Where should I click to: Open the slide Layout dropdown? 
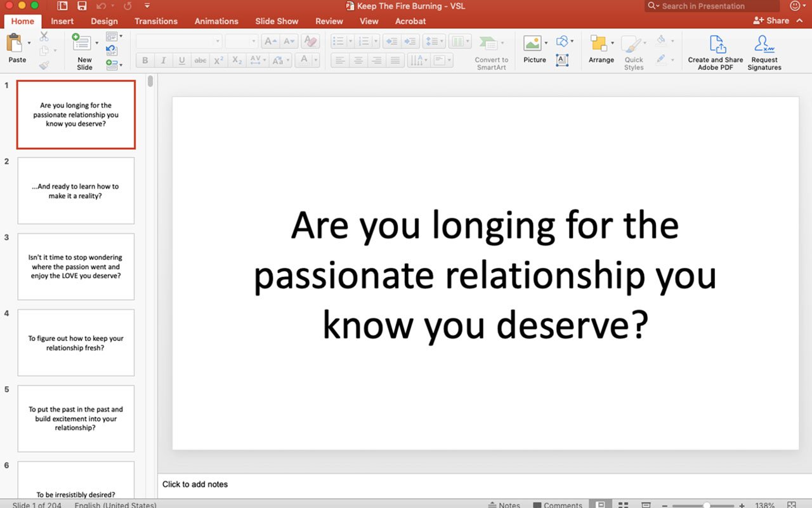114,36
